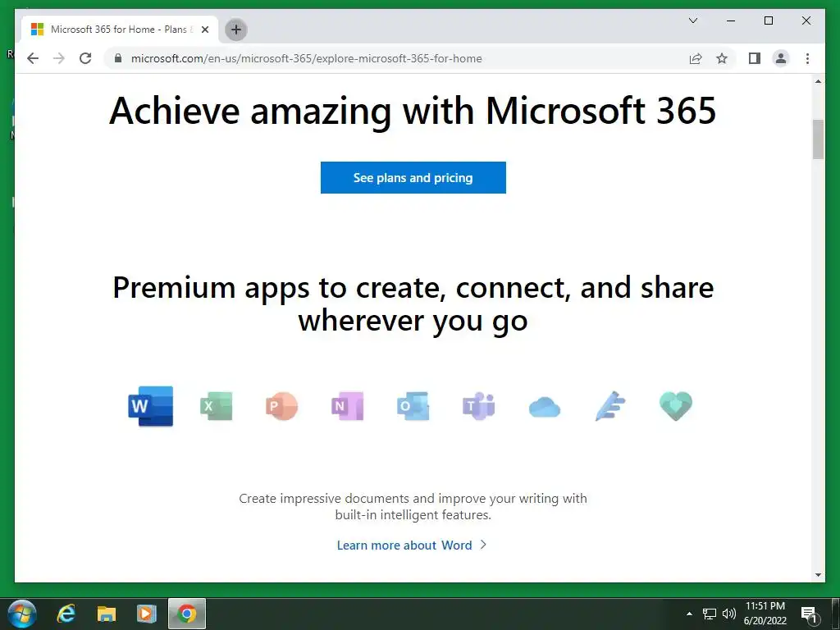Viewport: 840px width, 630px height.
Task: Go forward to the next page
Action: click(59, 58)
